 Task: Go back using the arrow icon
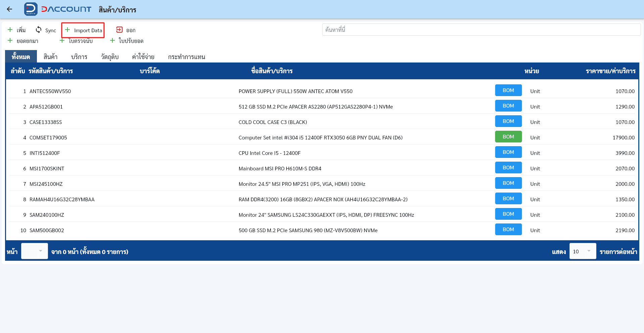tap(9, 9)
